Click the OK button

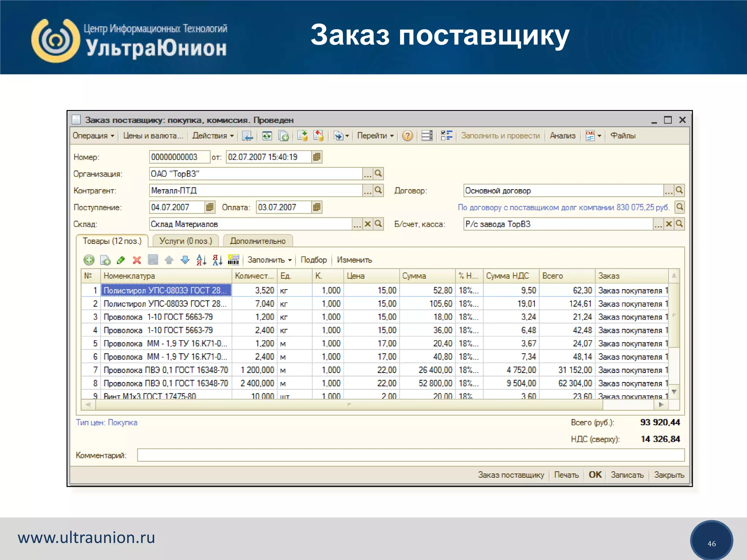[595, 475]
